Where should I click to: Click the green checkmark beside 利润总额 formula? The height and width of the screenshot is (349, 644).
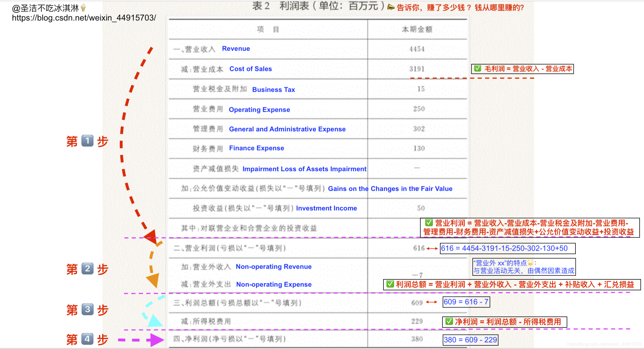pyautogui.click(x=390, y=284)
